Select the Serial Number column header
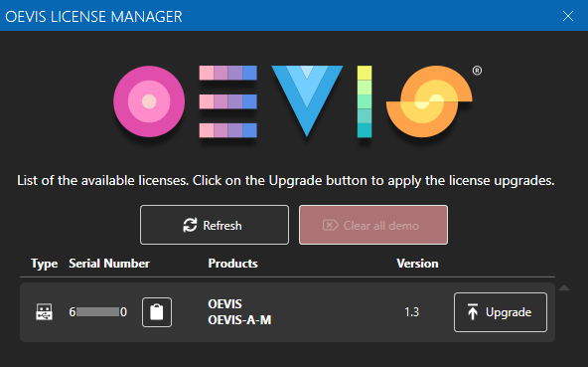The height and width of the screenshot is (367, 588). click(x=109, y=264)
